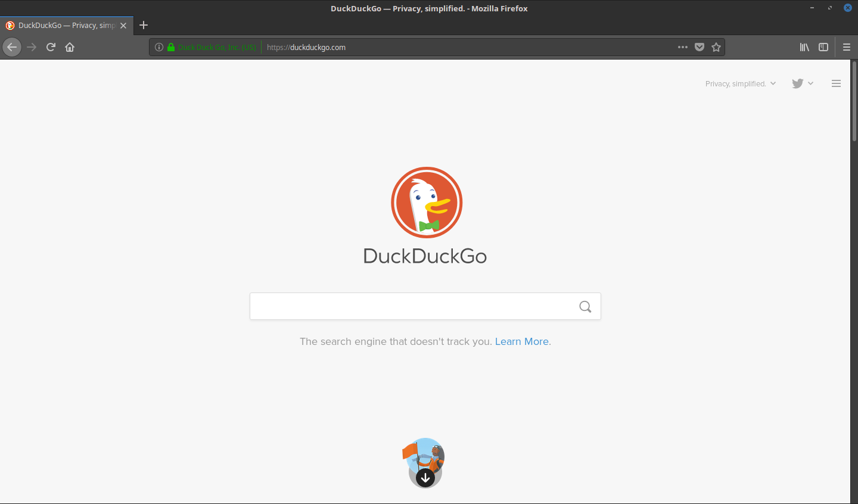The width and height of the screenshot is (858, 504).
Task: Click the DuckDuckGo duck logo
Action: pyautogui.click(x=427, y=203)
